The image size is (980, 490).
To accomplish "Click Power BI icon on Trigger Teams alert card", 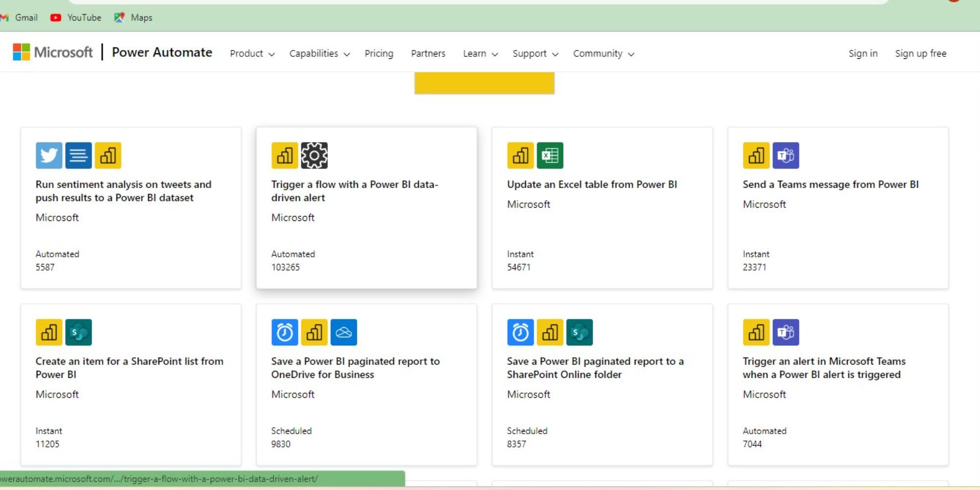I will click(x=756, y=332).
